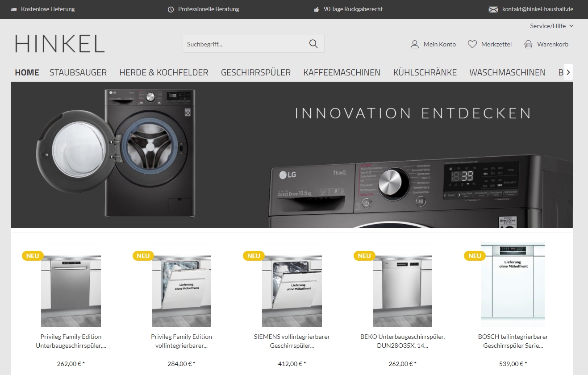Expand the Service/Hilfe dropdown
Image resolution: width=588 pixels, height=375 pixels.
(x=551, y=26)
